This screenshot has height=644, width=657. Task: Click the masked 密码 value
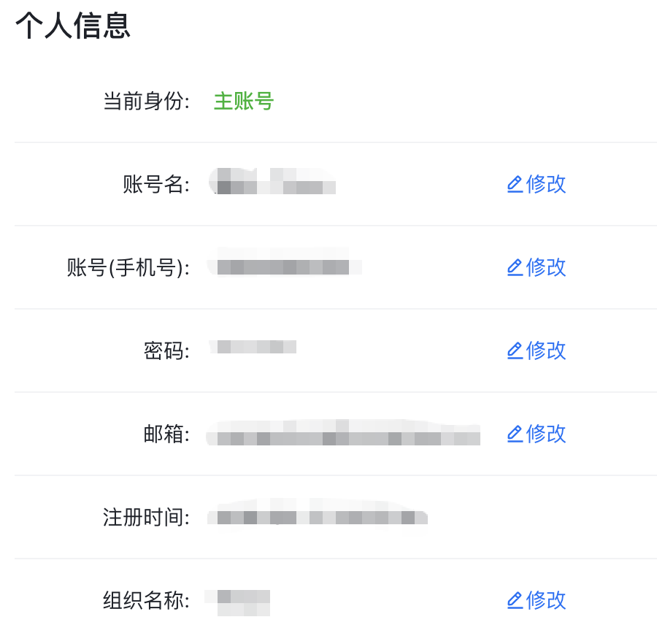coord(253,348)
